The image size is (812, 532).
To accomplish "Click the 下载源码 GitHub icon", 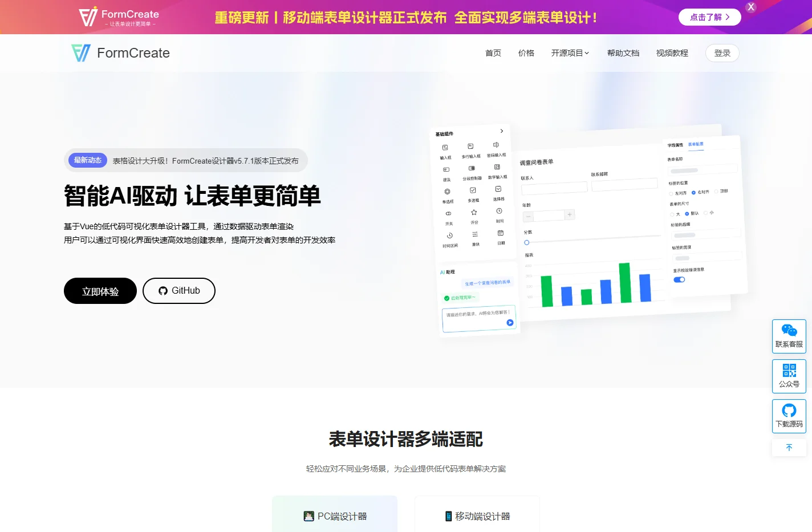I will point(789,410).
